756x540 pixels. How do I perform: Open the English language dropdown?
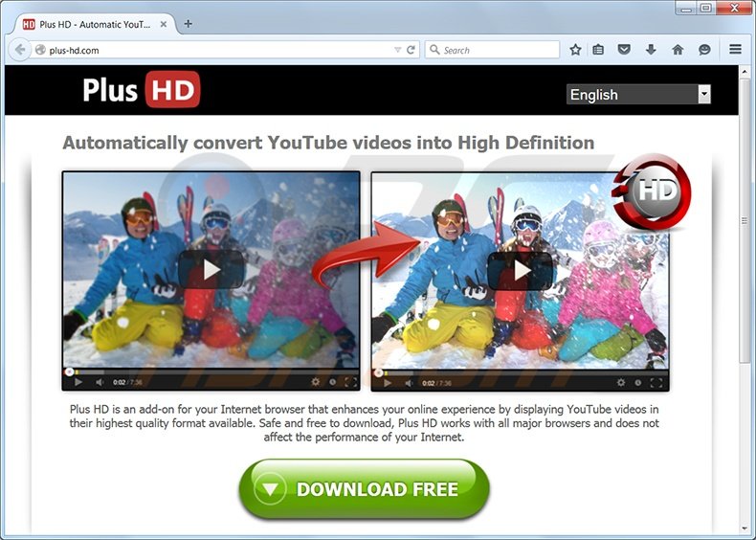[638, 94]
